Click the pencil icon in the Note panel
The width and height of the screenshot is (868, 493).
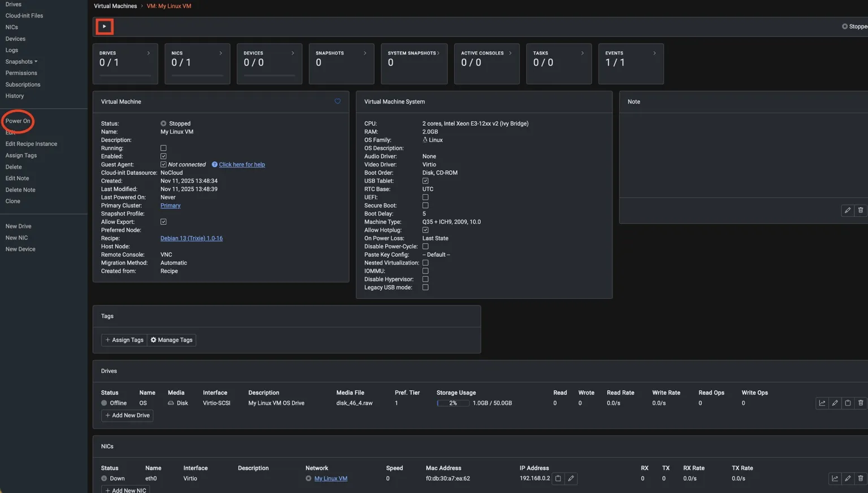click(847, 211)
